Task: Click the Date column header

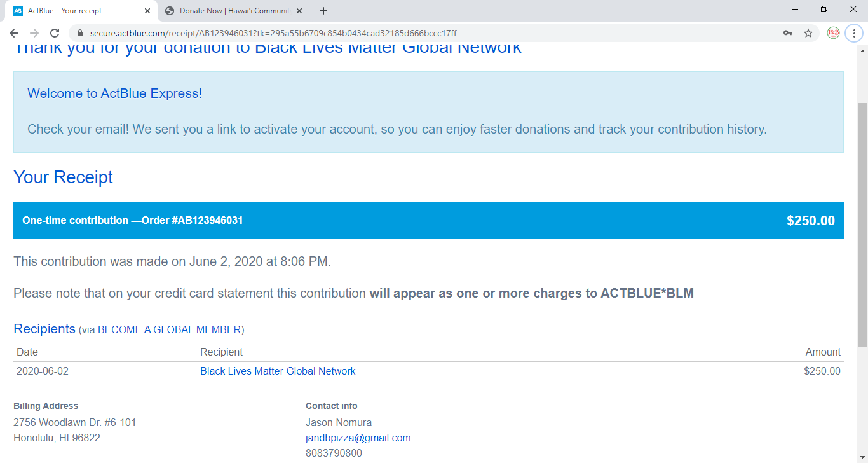Action: point(27,352)
